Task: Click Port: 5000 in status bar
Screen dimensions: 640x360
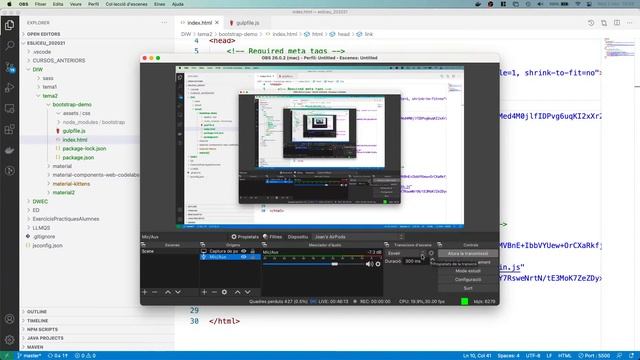Action: (x=594, y=356)
